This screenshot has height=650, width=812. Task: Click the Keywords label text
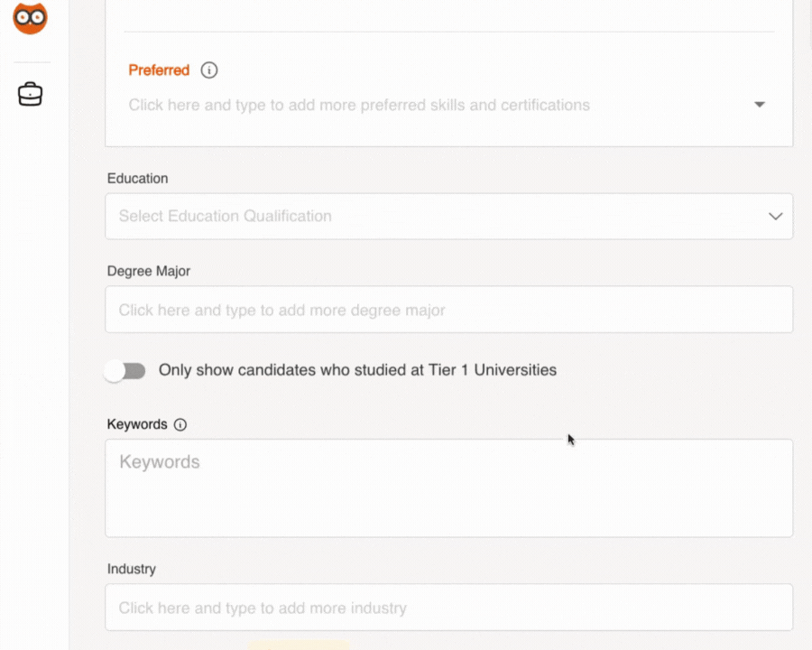tap(137, 424)
